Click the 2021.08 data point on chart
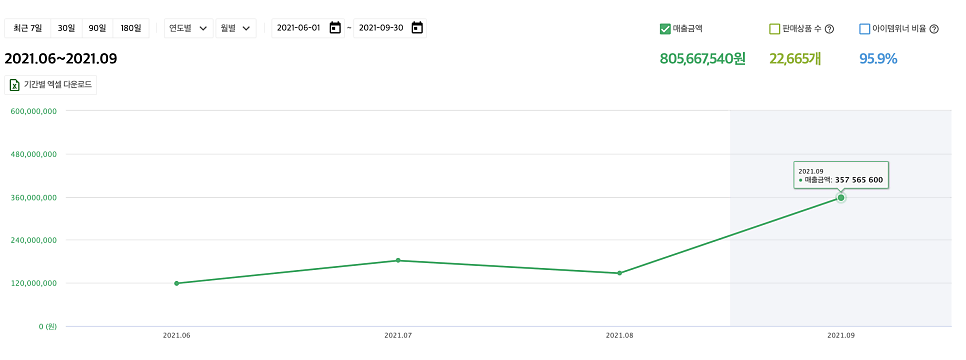966x360 pixels. (619, 273)
